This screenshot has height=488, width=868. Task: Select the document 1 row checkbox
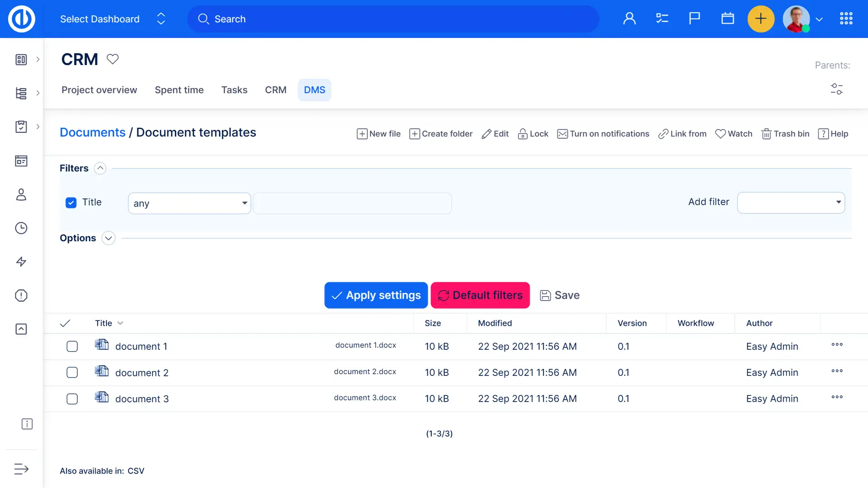(x=72, y=347)
